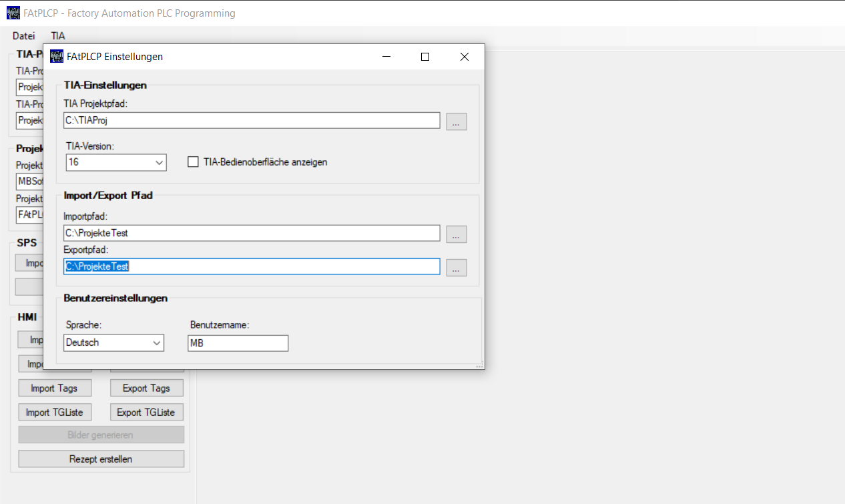This screenshot has width=845, height=504.
Task: Click the Rezept erstellen button
Action: click(x=101, y=459)
